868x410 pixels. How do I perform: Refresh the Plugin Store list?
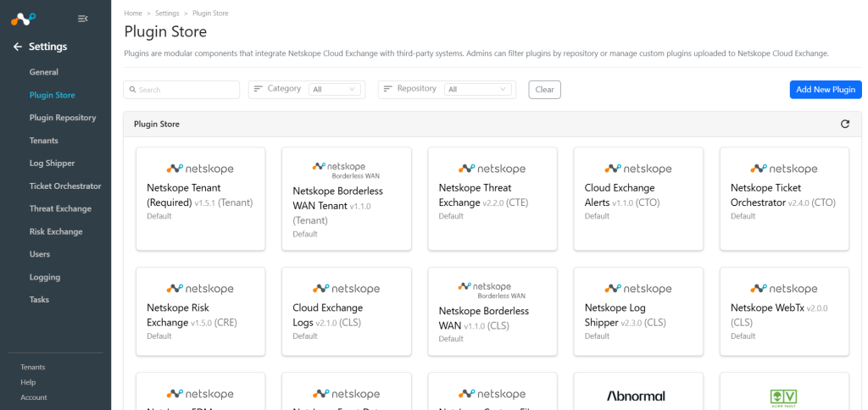click(x=845, y=124)
